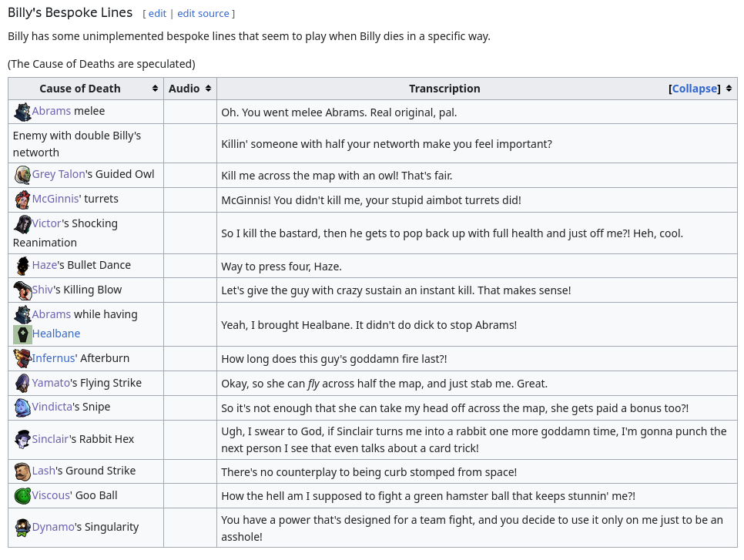
Task: Click the McGinnis hero portrait icon
Action: [x=22, y=200]
